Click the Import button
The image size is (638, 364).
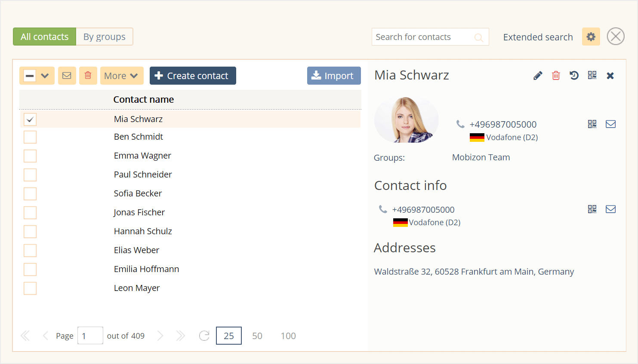point(334,76)
